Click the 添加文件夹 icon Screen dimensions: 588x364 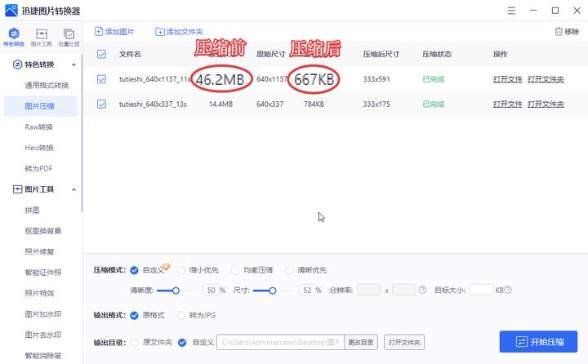160,32
